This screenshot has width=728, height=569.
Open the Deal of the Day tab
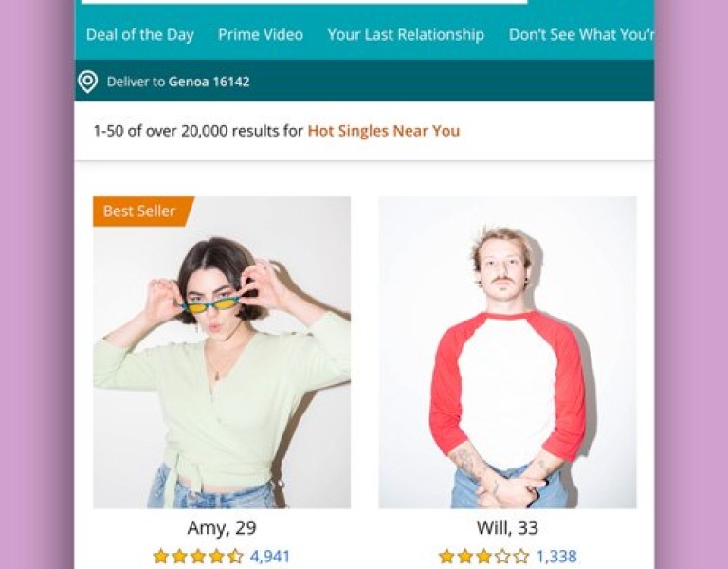coord(139,35)
